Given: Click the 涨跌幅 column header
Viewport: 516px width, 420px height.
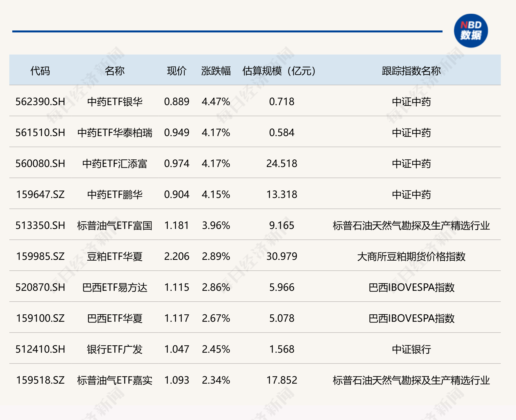Looking at the screenshot, I should pyautogui.click(x=216, y=71).
